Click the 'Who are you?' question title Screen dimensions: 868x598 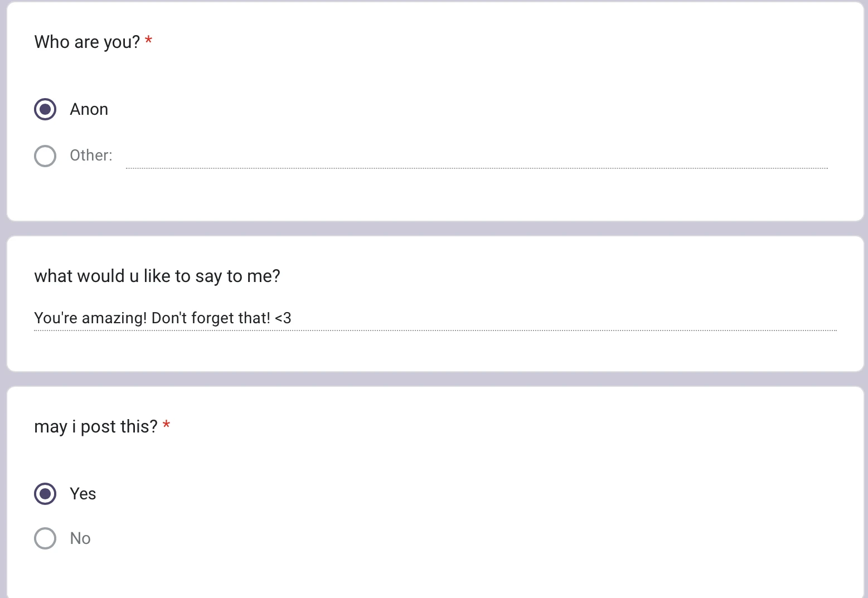(87, 42)
